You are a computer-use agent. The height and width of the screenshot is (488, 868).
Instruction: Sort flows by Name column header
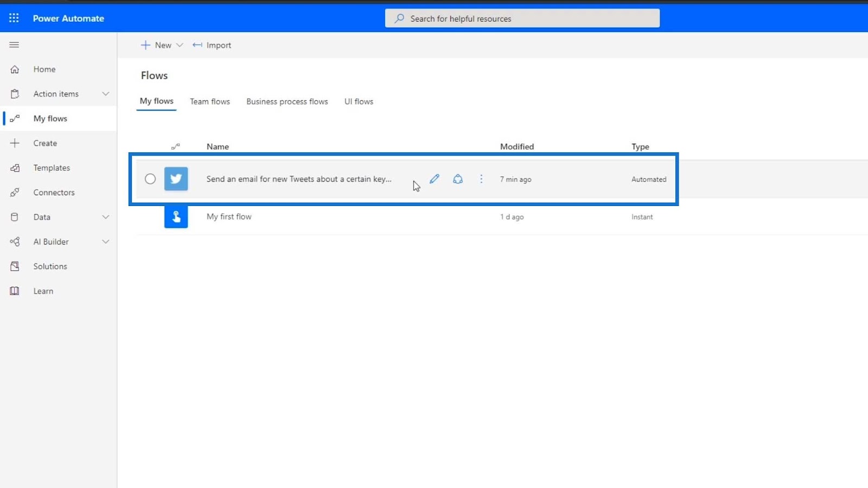(x=218, y=146)
